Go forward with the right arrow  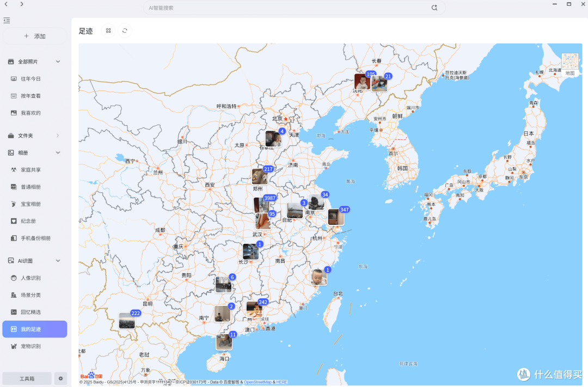[22, 4]
